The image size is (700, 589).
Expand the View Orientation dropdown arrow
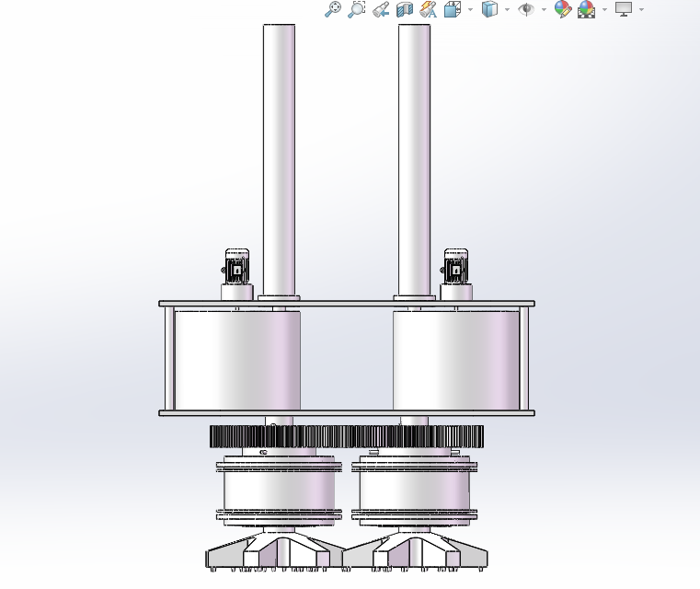tap(470, 9)
